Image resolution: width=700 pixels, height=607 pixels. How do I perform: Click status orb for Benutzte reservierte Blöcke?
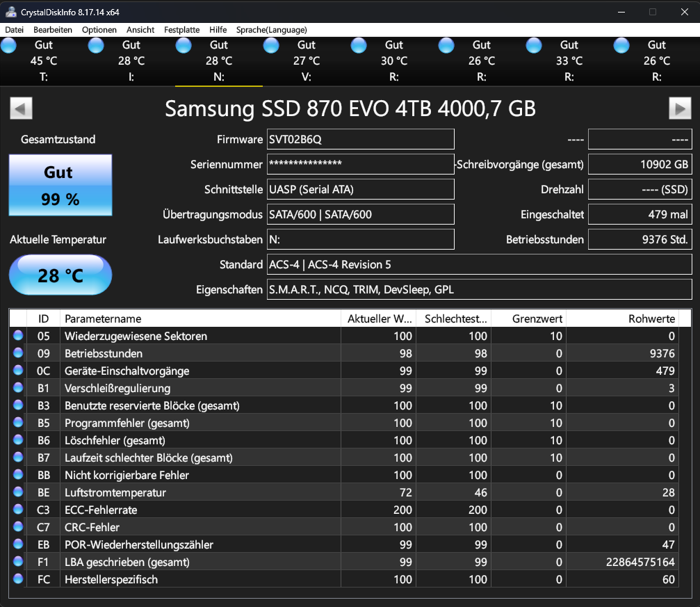click(x=18, y=405)
